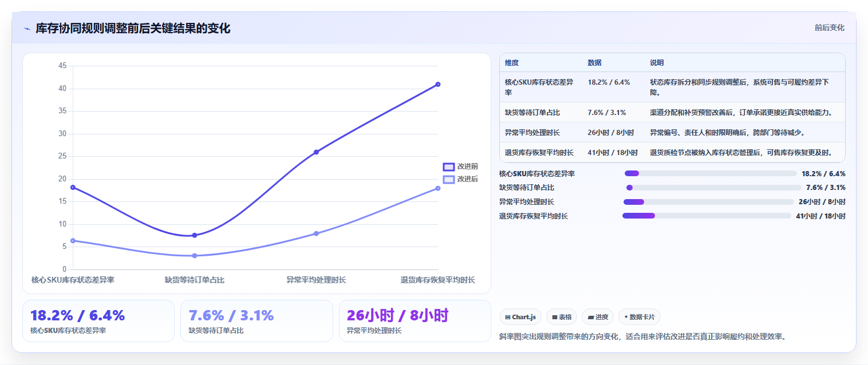Image resolution: width=868 pixels, height=365 pixels.
Task: Click the 26小时 / 8小时 data card
Action: click(415, 321)
